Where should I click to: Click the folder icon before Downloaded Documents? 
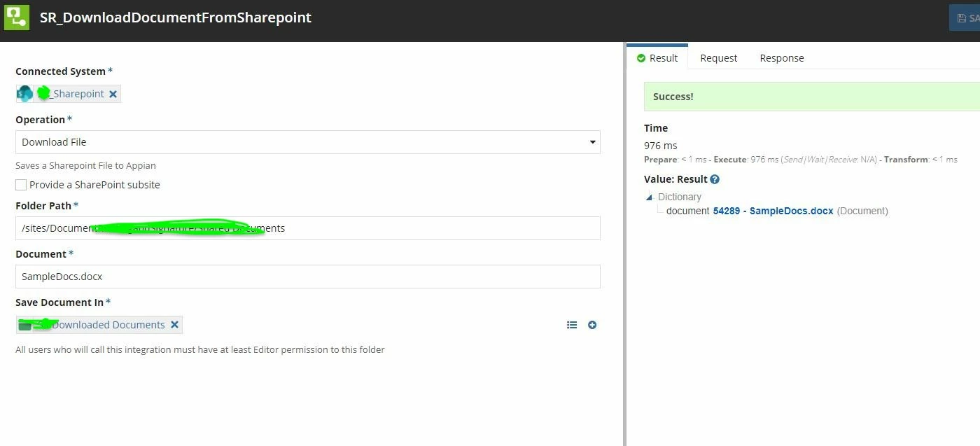click(x=25, y=325)
